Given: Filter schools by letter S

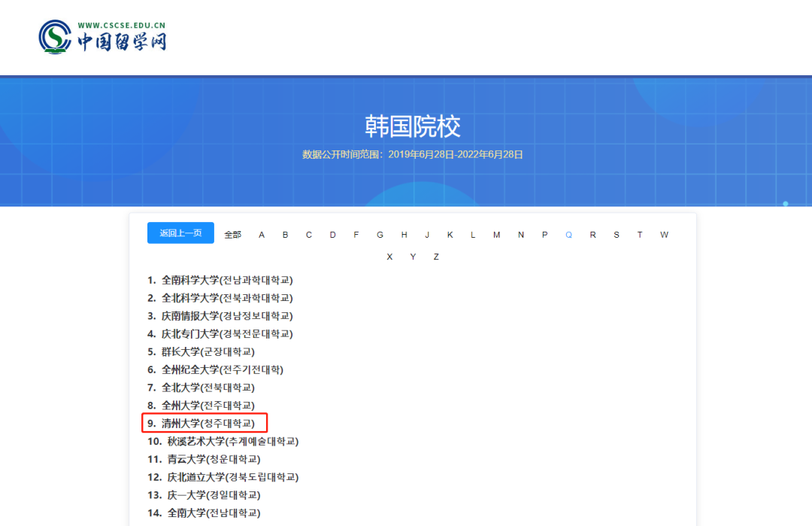Looking at the screenshot, I should (617, 235).
